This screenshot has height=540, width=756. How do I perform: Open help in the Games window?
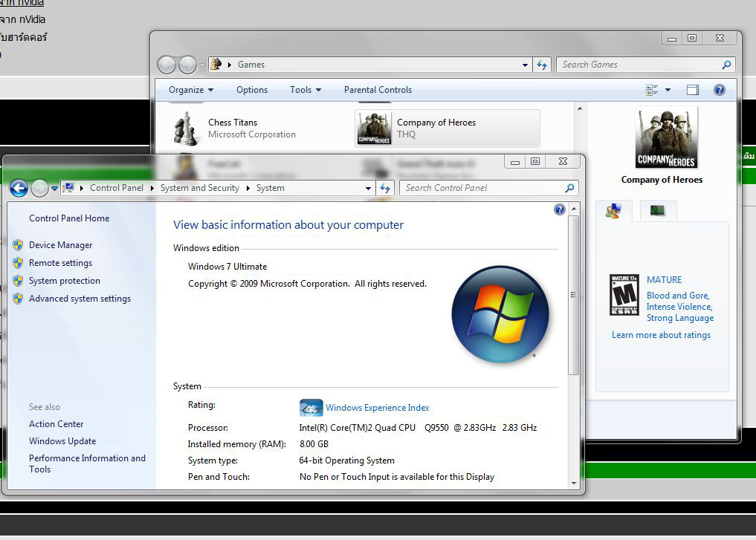tap(720, 90)
